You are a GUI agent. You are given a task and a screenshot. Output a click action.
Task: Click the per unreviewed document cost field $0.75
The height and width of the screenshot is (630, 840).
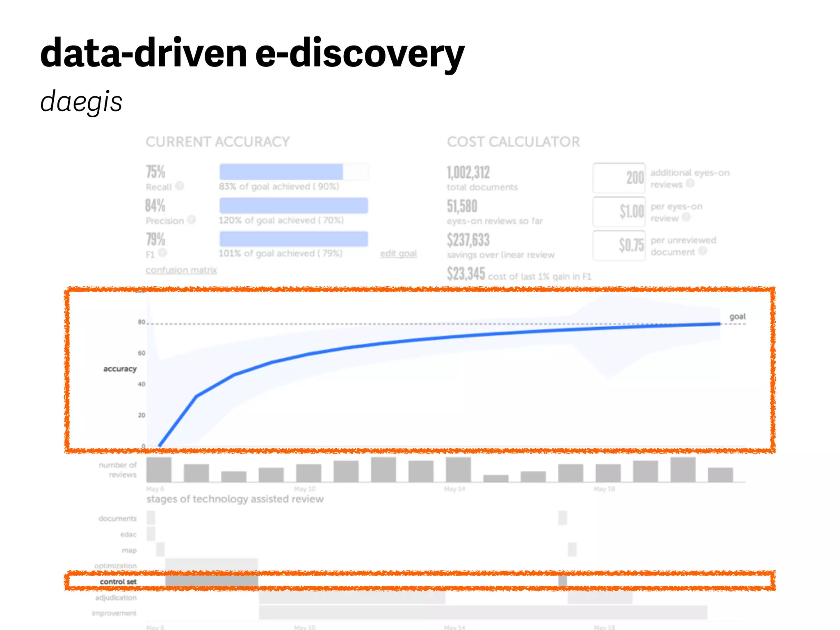[x=619, y=245]
